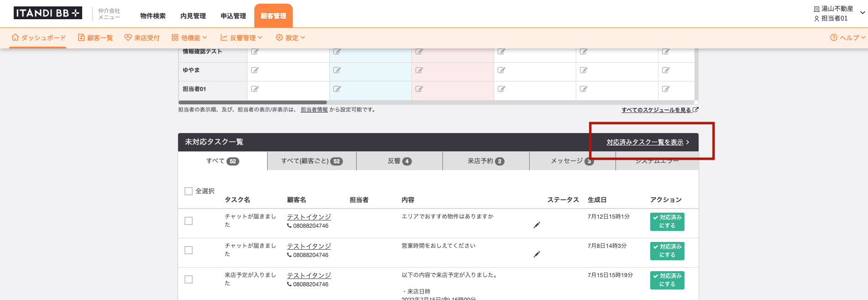Click the 仲介会社メニュー label
Screen dimensions: 868x300
point(109,14)
